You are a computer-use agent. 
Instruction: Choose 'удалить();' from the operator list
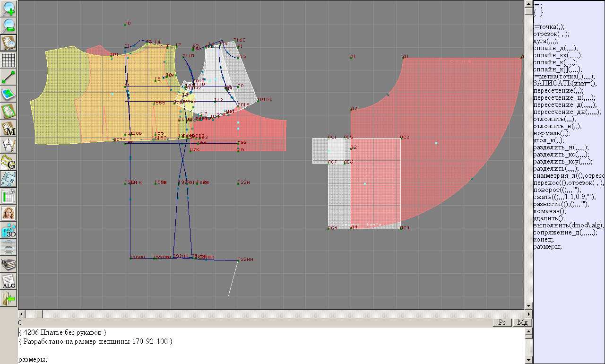tap(549, 218)
